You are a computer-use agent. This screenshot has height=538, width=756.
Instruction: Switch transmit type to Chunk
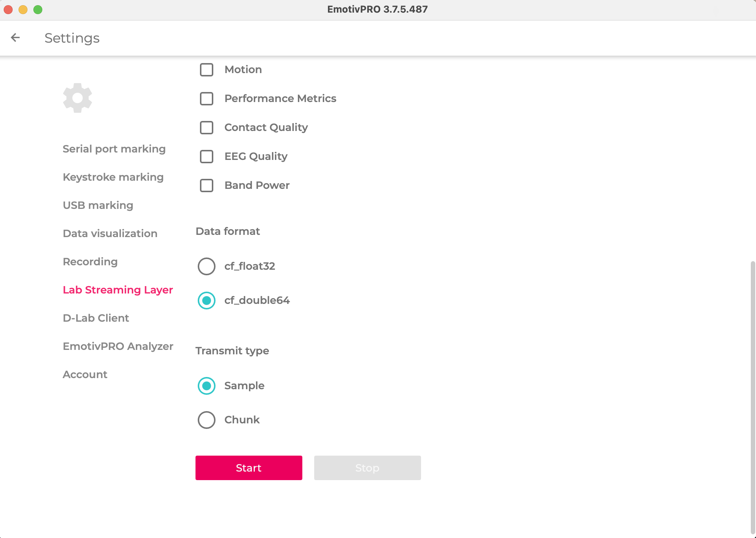click(x=206, y=420)
